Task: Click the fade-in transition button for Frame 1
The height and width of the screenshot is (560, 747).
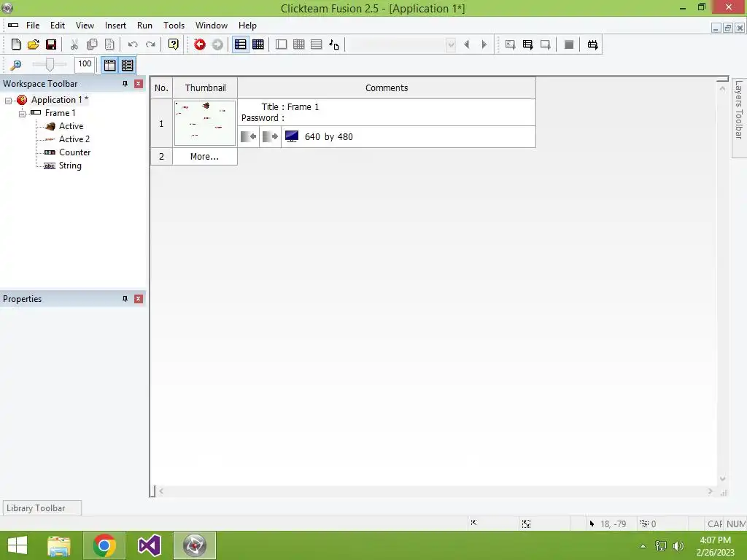Action: 248,136
